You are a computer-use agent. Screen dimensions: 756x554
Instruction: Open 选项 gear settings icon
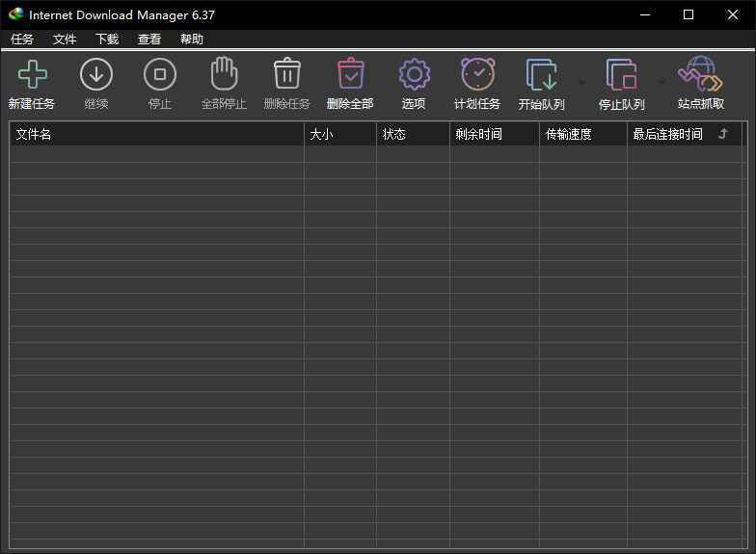[x=415, y=74]
